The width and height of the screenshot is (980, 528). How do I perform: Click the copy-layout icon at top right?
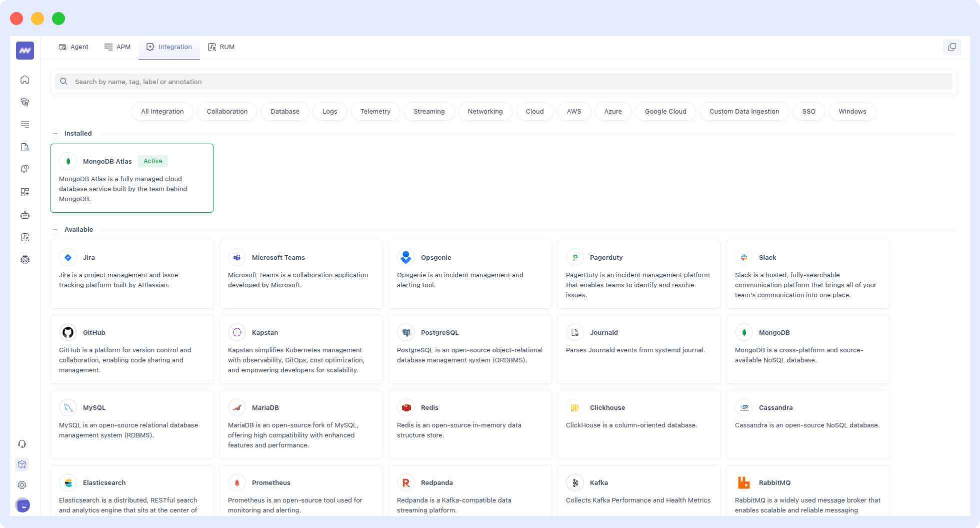pos(952,47)
